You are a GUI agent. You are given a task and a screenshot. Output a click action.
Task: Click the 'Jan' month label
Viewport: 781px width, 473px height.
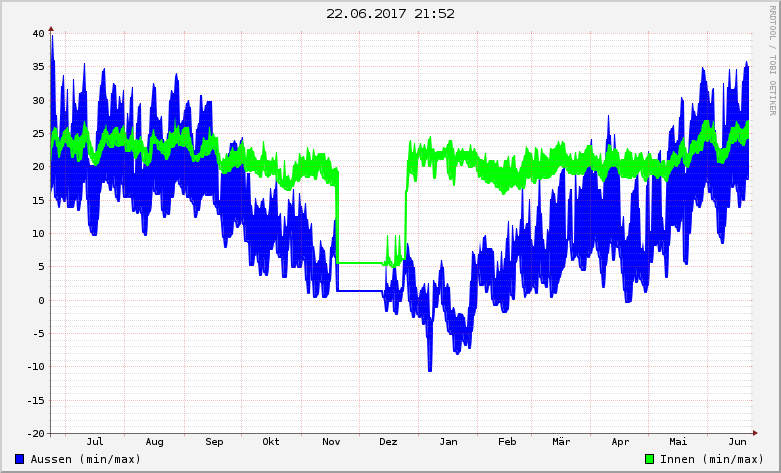tap(448, 442)
